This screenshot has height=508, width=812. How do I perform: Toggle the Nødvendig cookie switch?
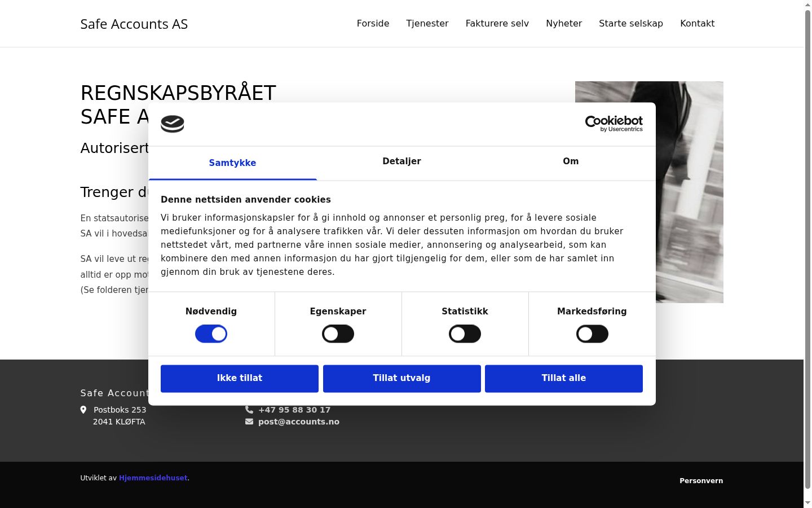[211, 334]
